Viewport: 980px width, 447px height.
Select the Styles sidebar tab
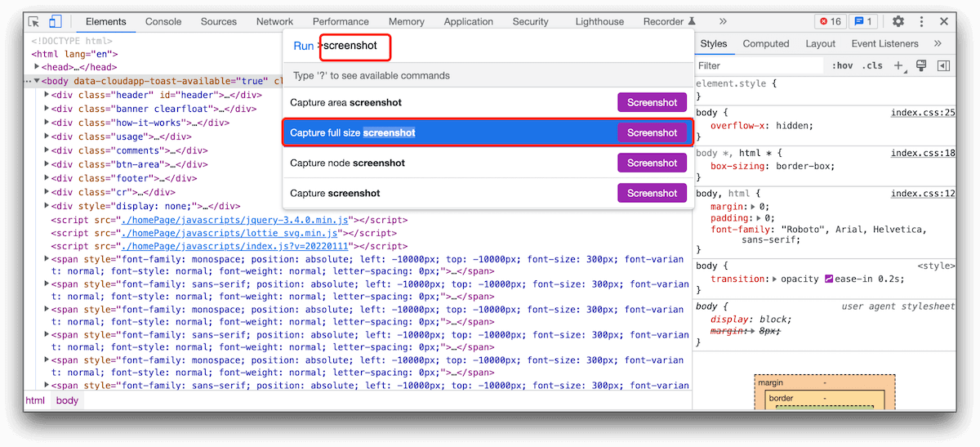point(713,44)
